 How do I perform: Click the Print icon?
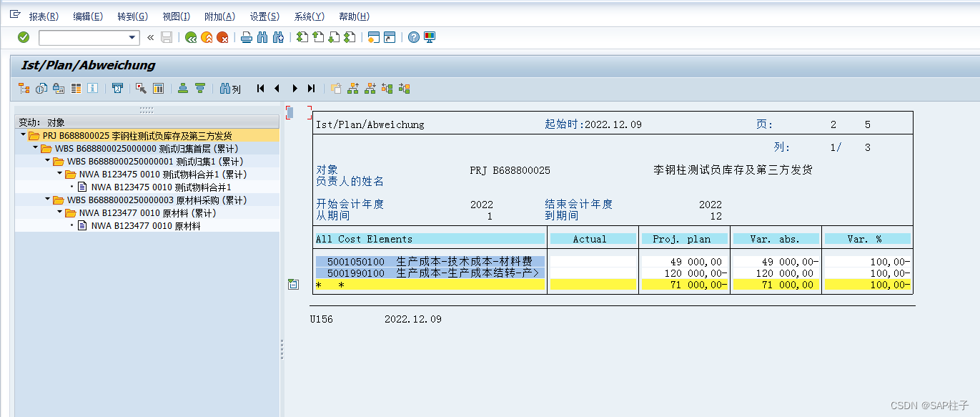[x=246, y=37]
